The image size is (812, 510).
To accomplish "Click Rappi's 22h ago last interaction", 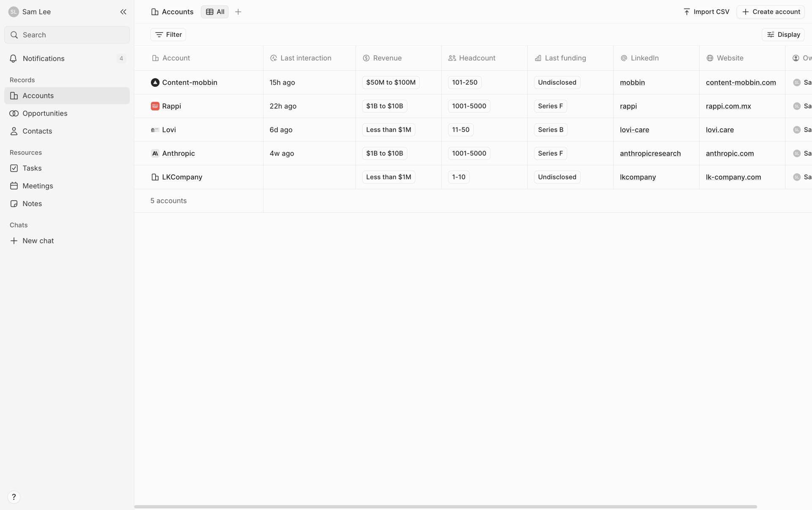I will coord(283,106).
